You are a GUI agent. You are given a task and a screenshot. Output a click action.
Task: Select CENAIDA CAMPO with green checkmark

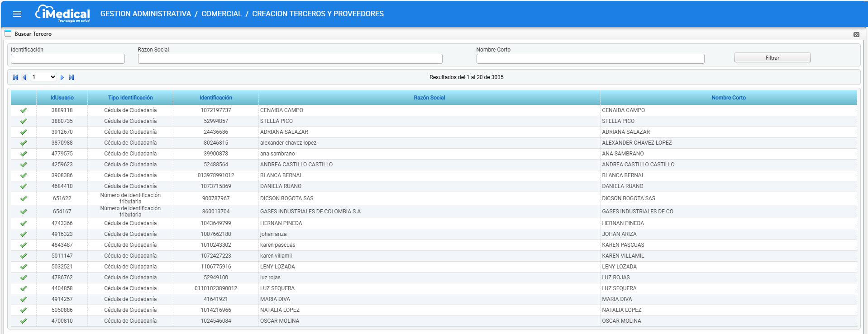pyautogui.click(x=24, y=110)
